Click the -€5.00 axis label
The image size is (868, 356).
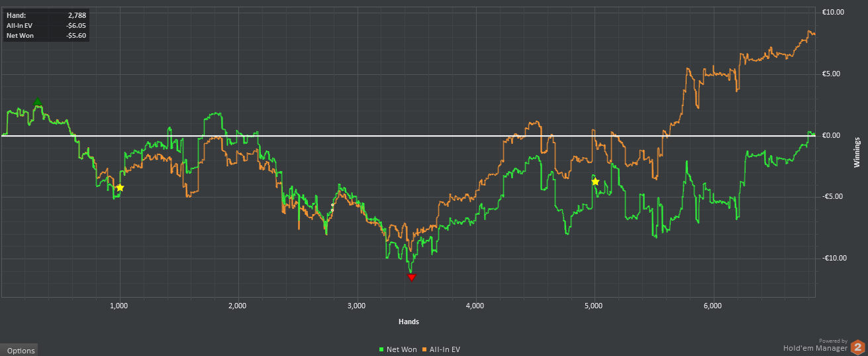point(832,196)
